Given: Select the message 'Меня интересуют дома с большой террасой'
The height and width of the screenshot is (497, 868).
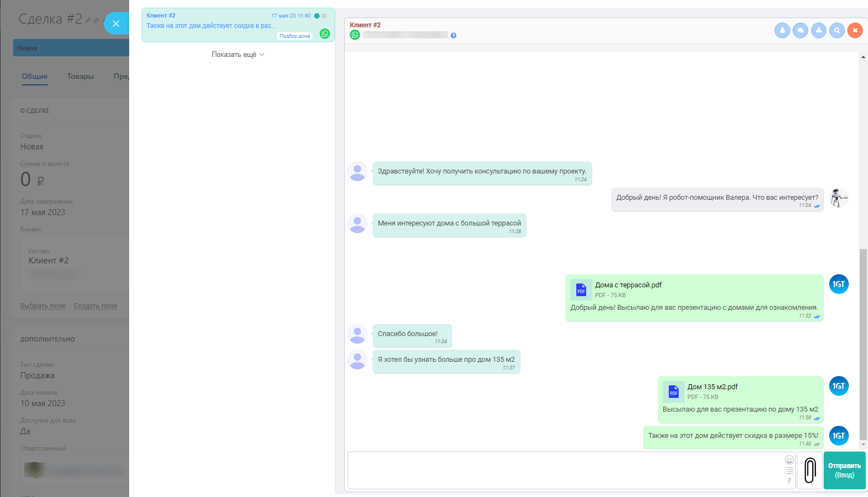Looking at the screenshot, I should pos(449,226).
